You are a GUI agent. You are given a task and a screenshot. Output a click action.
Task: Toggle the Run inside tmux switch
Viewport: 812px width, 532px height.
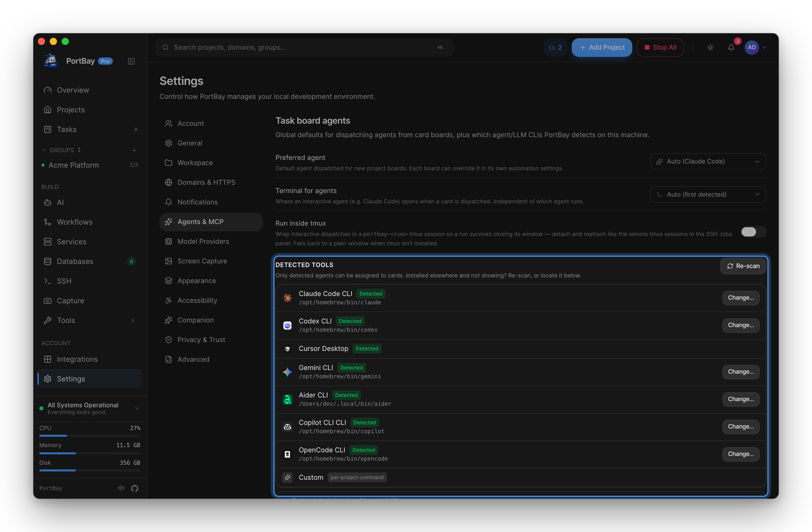point(753,232)
